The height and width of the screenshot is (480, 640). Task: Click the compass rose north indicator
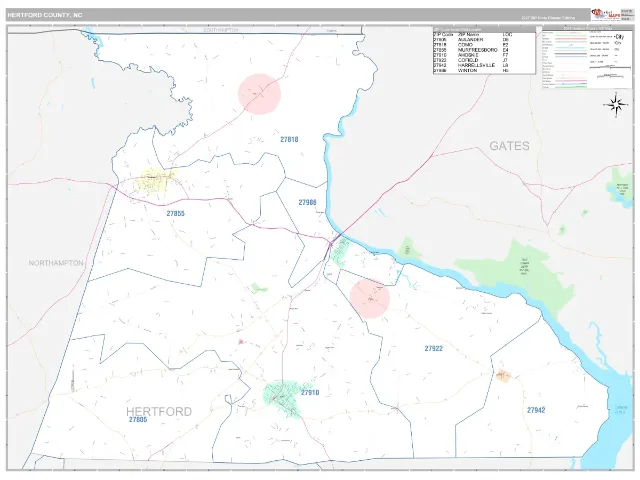(616, 105)
